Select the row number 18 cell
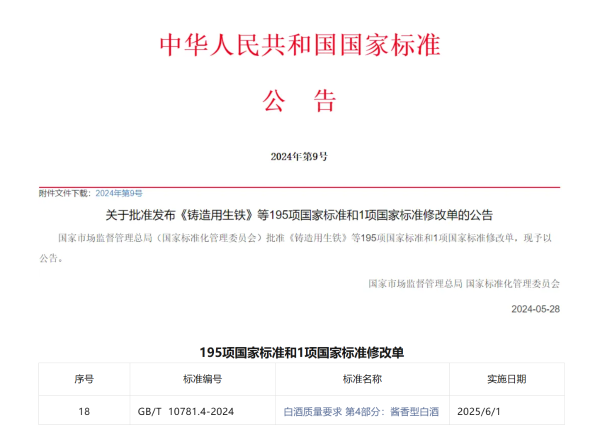 click(x=84, y=411)
